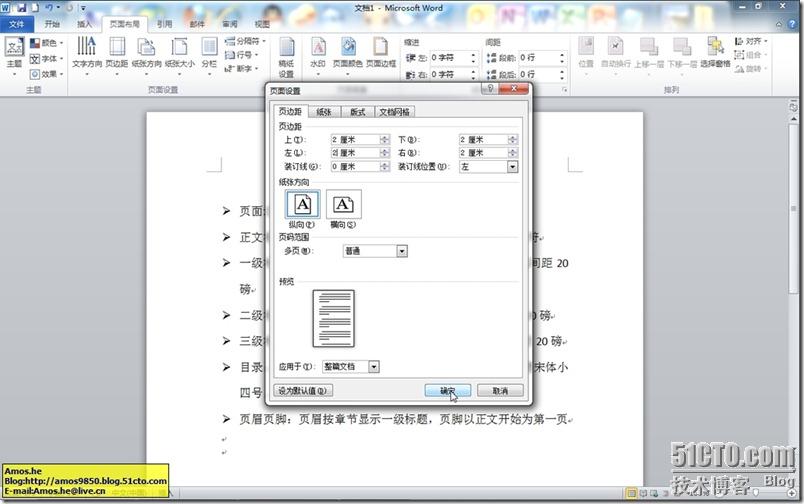Click the 位置 (Position) arrange icon
Viewport: 804px width, 504px height.
pyautogui.click(x=586, y=53)
